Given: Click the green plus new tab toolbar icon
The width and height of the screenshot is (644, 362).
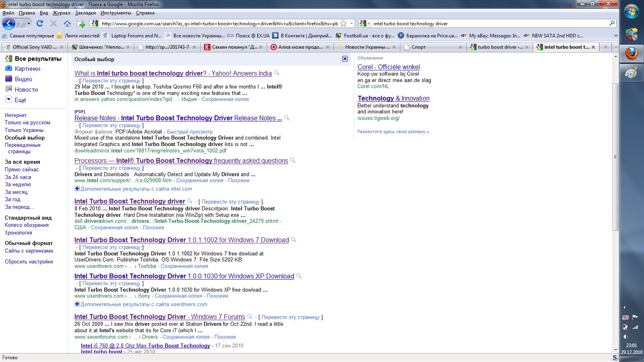Looking at the screenshot, I should pos(81,23).
